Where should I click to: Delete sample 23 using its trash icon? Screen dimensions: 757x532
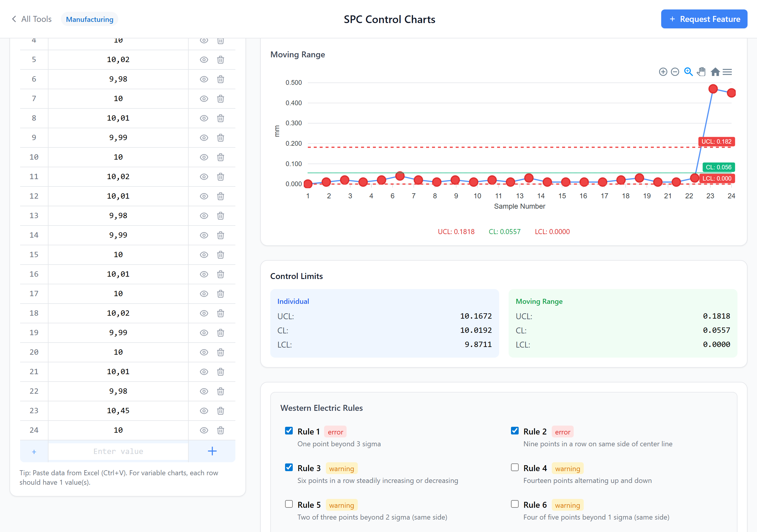click(x=220, y=411)
